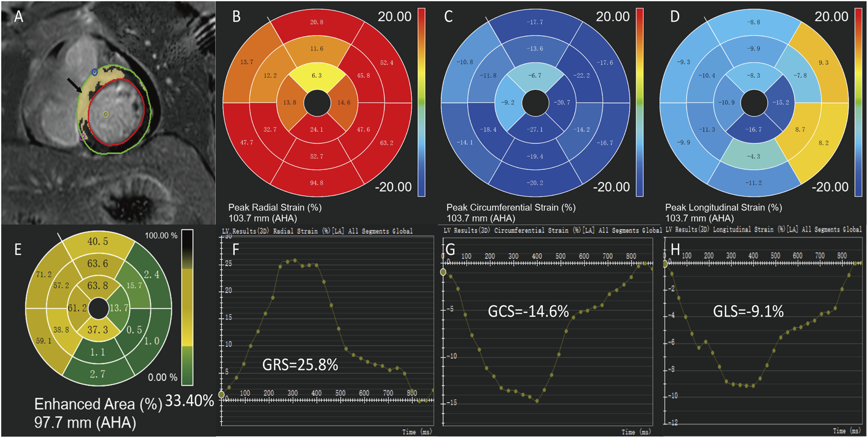This screenshot has height=438, width=868.
Task: Click the small yellow circle inside the LV cavity
Action: (x=106, y=115)
